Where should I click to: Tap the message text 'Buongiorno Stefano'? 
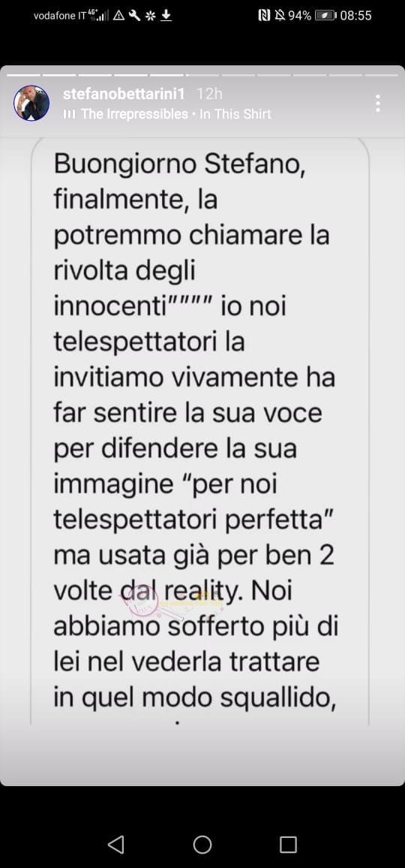pos(179,166)
